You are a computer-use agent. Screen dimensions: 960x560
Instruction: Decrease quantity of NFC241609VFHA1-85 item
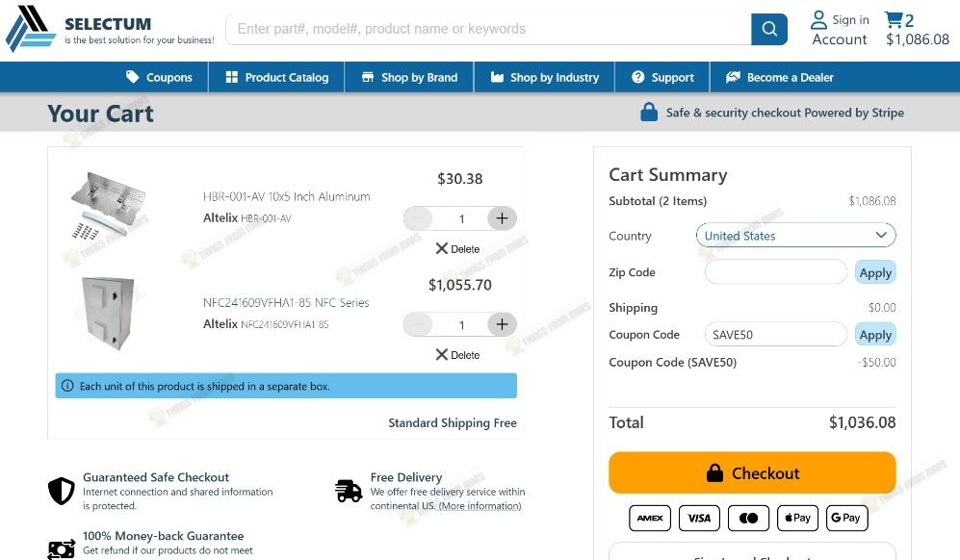pos(418,324)
